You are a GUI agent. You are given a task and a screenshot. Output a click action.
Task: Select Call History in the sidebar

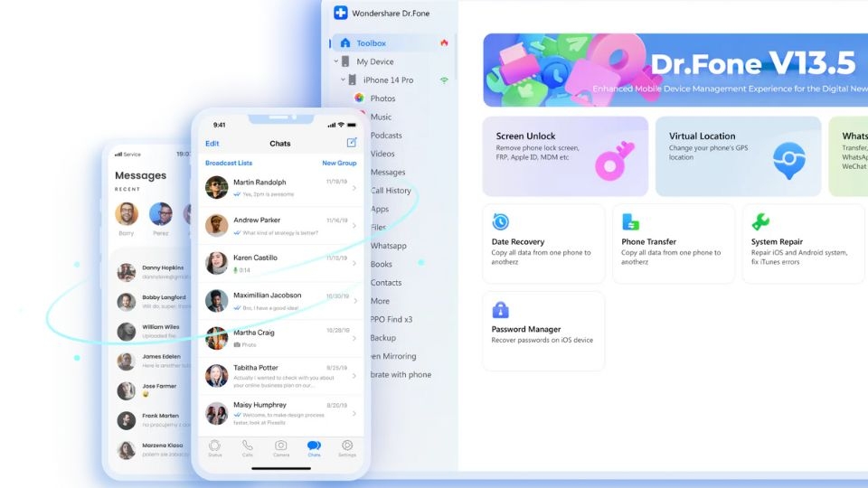[391, 191]
